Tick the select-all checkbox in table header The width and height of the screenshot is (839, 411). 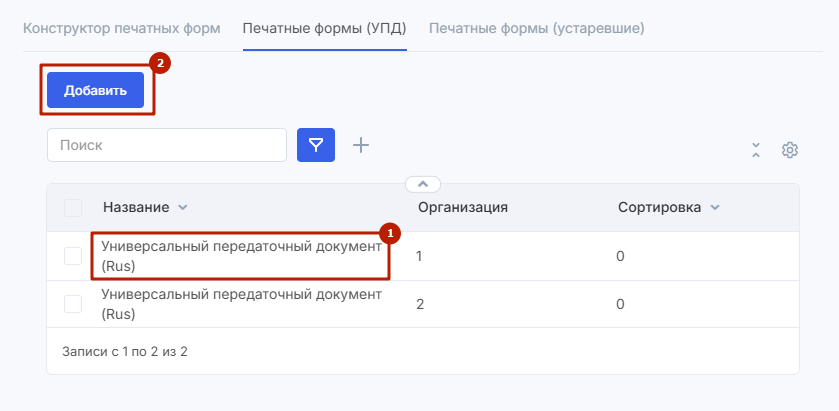73,208
